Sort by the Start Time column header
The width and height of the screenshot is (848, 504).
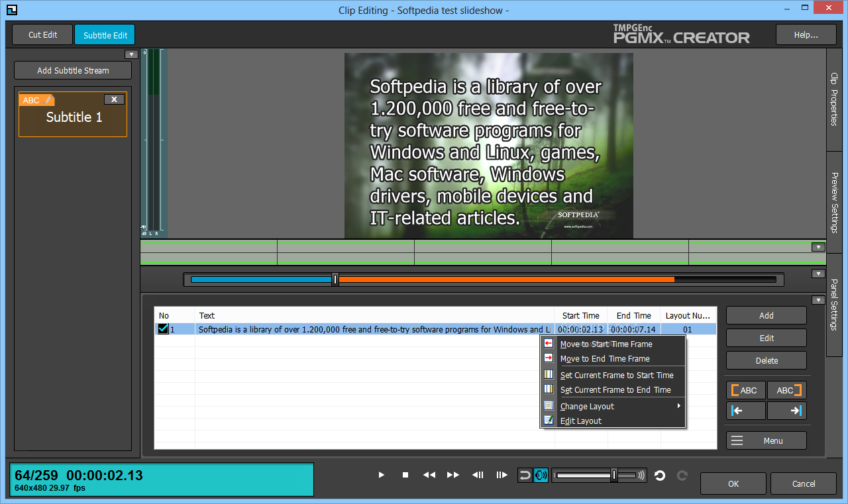pyautogui.click(x=581, y=315)
